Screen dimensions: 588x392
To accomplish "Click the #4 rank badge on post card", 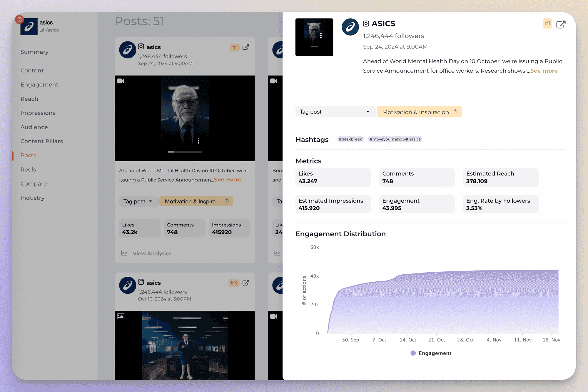I will (234, 283).
